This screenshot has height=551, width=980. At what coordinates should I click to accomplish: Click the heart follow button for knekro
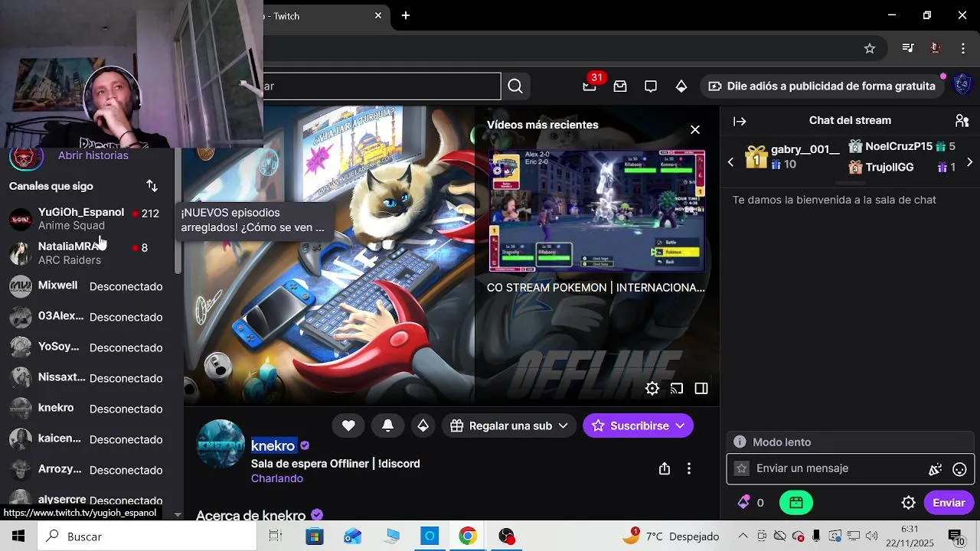click(x=348, y=425)
